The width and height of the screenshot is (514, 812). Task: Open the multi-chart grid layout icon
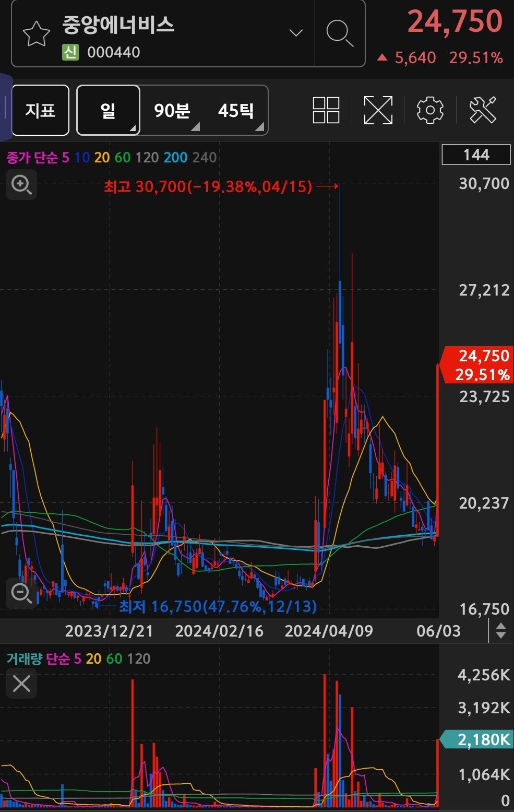point(326,110)
